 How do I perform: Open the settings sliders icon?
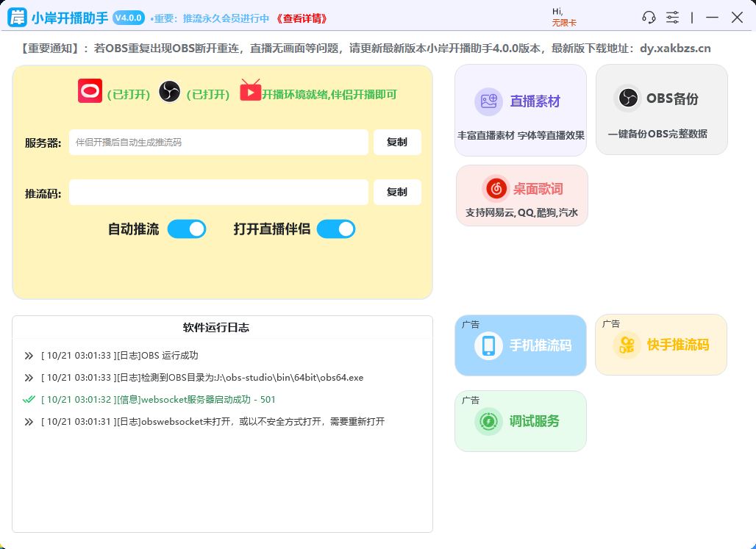(x=672, y=18)
